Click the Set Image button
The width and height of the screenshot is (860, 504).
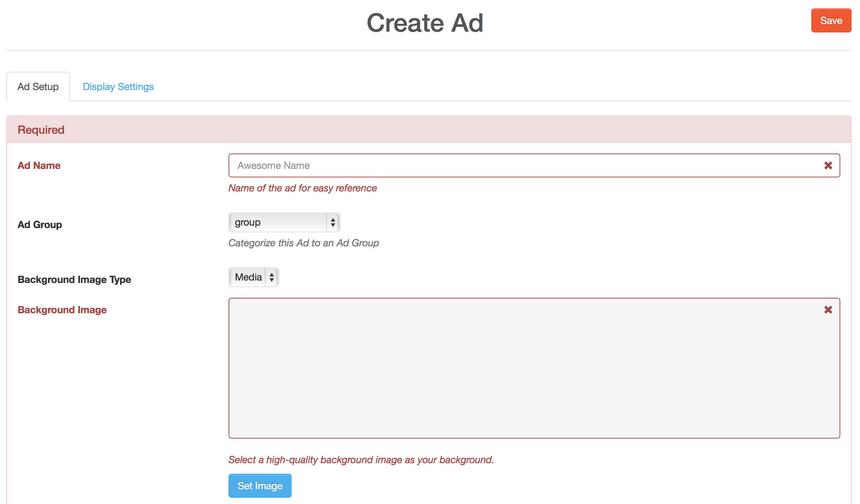tap(260, 486)
